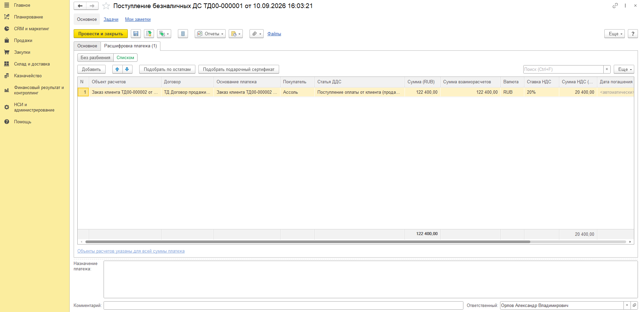Expand the Ответственный field dropdown arrow

point(627,305)
